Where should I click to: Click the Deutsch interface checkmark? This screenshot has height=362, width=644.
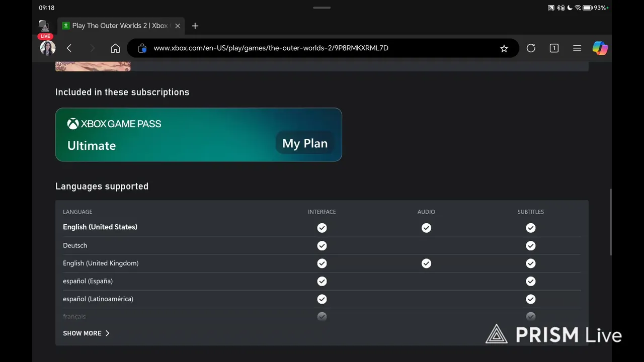(x=322, y=246)
